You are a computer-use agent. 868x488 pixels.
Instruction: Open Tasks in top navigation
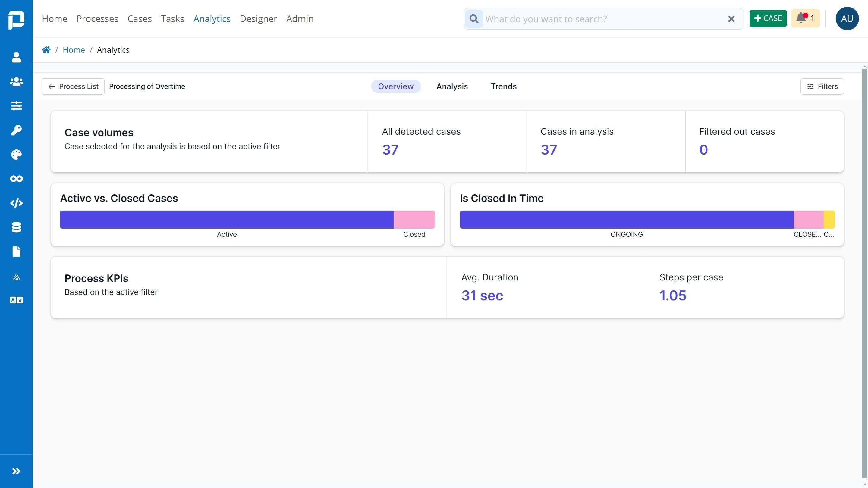[x=172, y=19]
